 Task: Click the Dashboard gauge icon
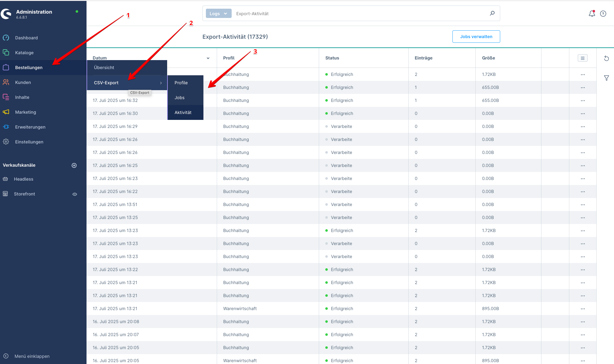6,38
